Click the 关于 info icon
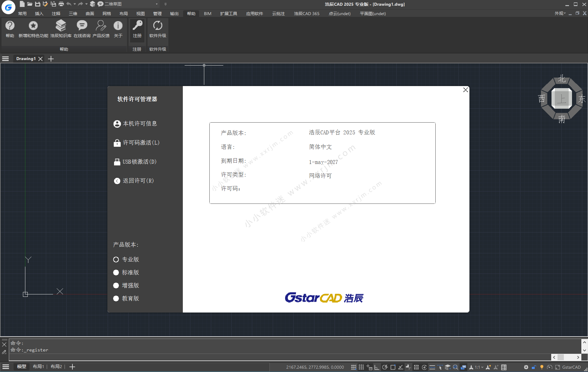Screen dimensions: 588x372 (118, 29)
